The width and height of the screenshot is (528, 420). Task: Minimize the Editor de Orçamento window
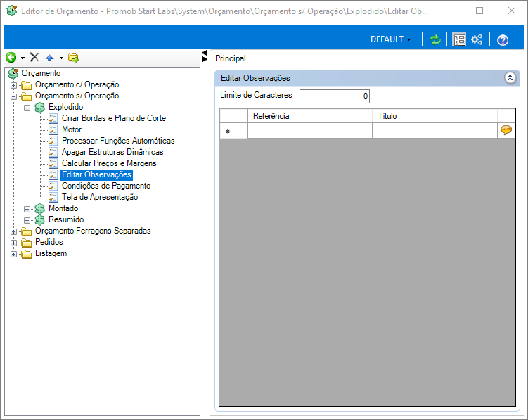pos(448,11)
